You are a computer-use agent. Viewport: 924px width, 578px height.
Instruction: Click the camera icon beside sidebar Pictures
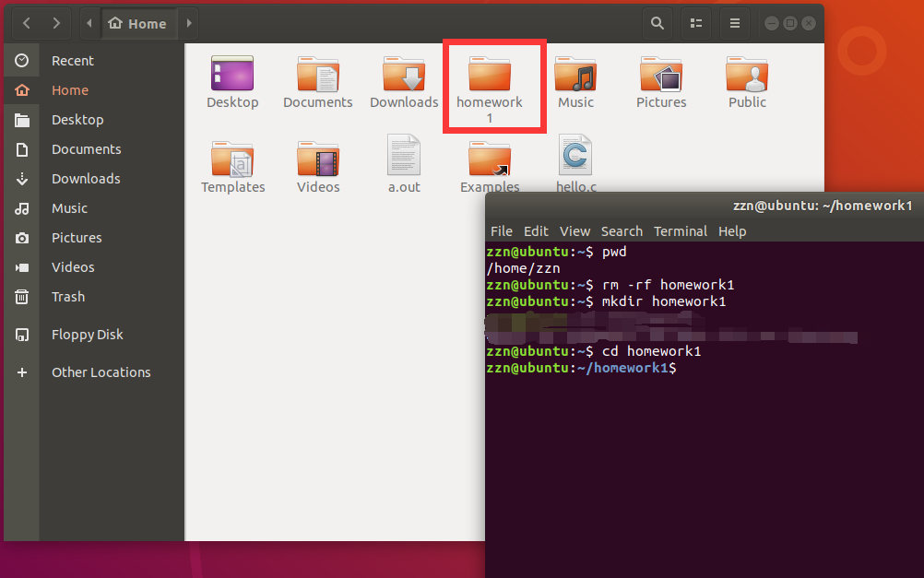(x=22, y=238)
